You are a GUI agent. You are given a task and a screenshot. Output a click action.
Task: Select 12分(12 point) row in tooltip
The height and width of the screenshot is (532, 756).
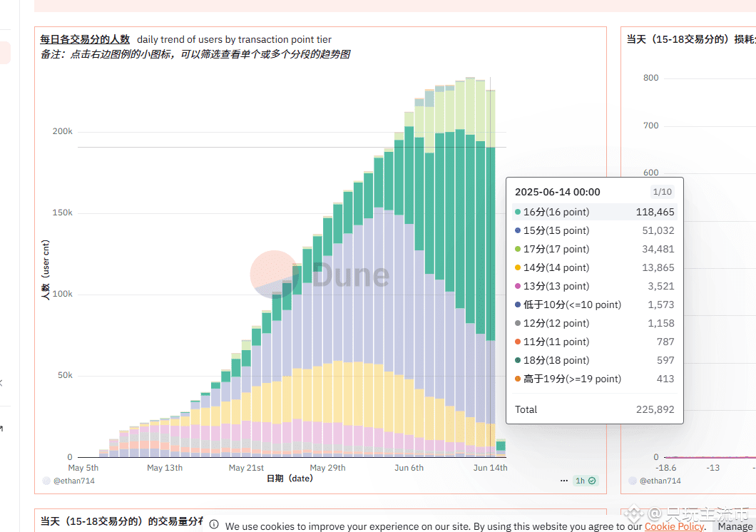[595, 323]
